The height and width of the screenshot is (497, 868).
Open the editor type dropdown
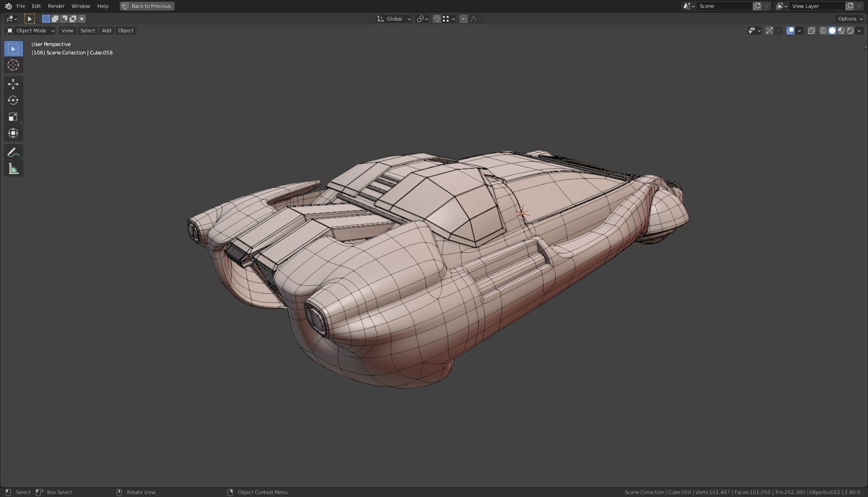point(11,19)
